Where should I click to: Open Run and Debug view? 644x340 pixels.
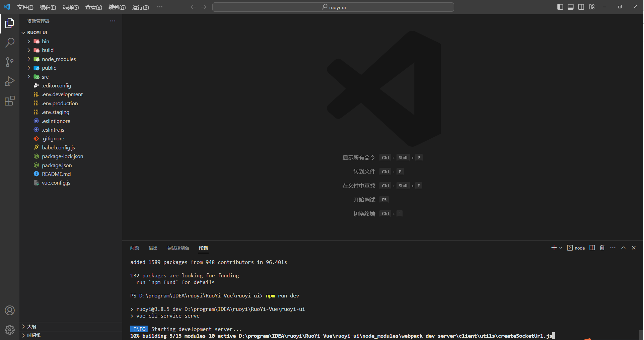(10, 81)
